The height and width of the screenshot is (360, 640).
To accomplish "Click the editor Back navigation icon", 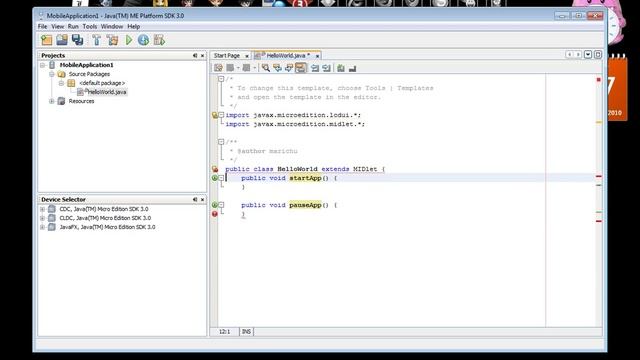I will (230, 68).
